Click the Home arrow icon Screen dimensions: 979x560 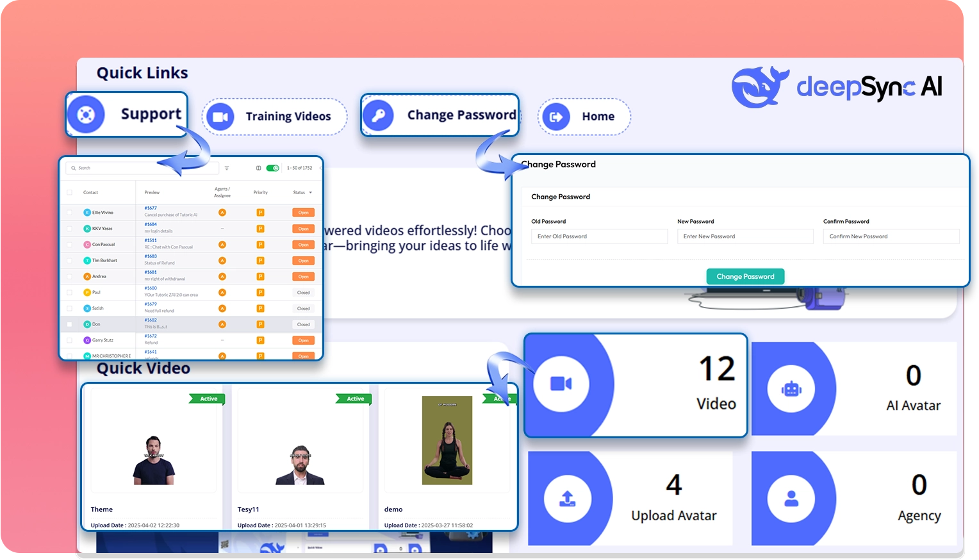coord(555,117)
